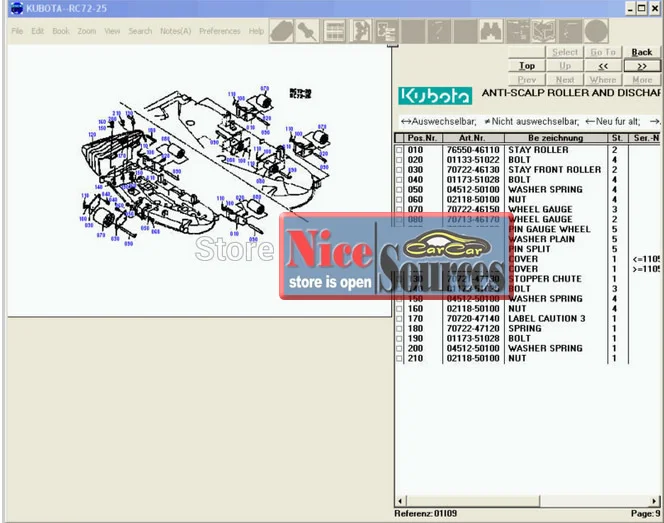Screen dimensions: 664x523
Task: Tick the checkbox for position 160 NUT
Action: (399, 309)
